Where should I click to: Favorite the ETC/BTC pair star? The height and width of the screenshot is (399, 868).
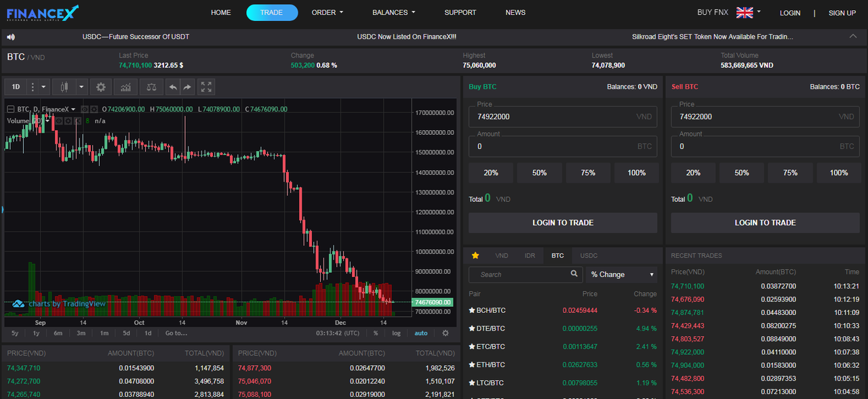(x=473, y=347)
